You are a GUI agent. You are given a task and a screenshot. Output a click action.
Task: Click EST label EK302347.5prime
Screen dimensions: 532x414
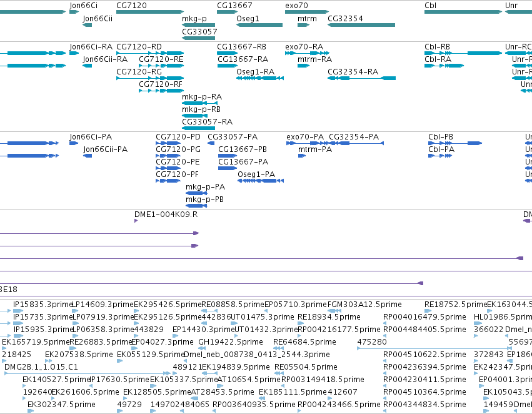(x=61, y=405)
